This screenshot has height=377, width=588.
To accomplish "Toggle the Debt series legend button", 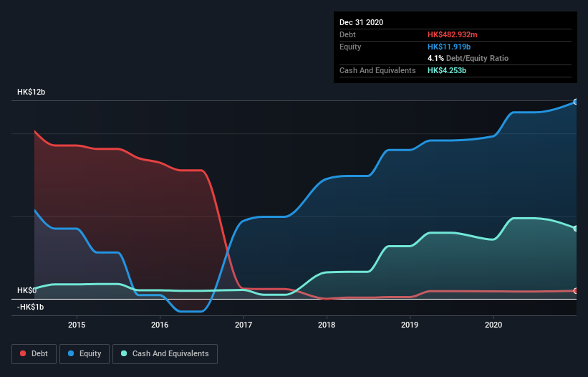I will (34, 354).
